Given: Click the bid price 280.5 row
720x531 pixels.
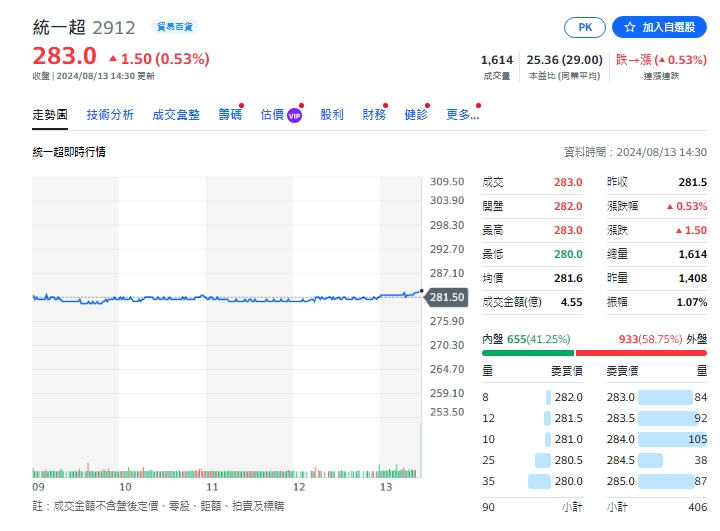Looking at the screenshot, I should (x=532, y=460).
